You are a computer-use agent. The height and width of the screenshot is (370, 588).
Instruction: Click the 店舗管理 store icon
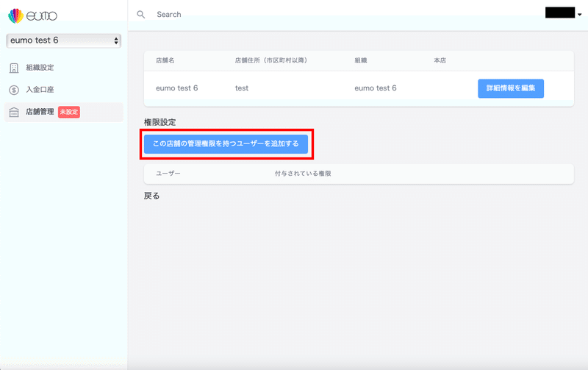pos(14,112)
